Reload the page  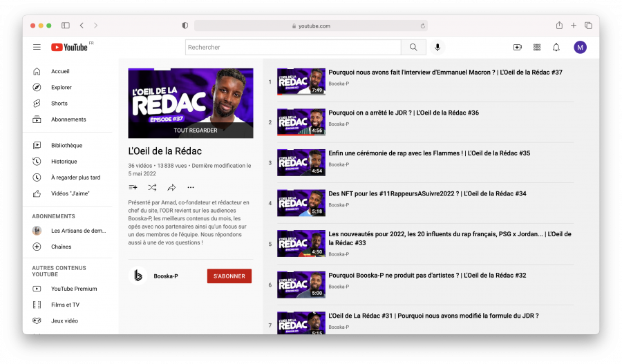[422, 26]
